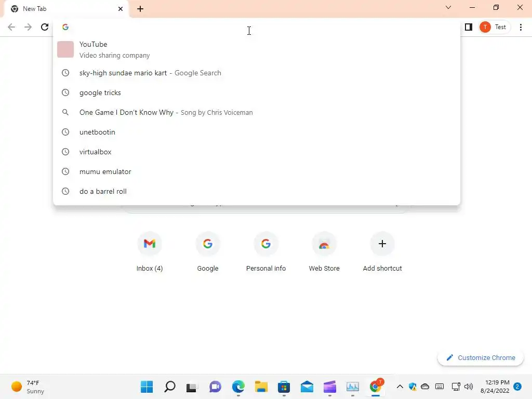Click Google icon in the address bar
The width and height of the screenshot is (532, 399).
pyautogui.click(x=65, y=27)
